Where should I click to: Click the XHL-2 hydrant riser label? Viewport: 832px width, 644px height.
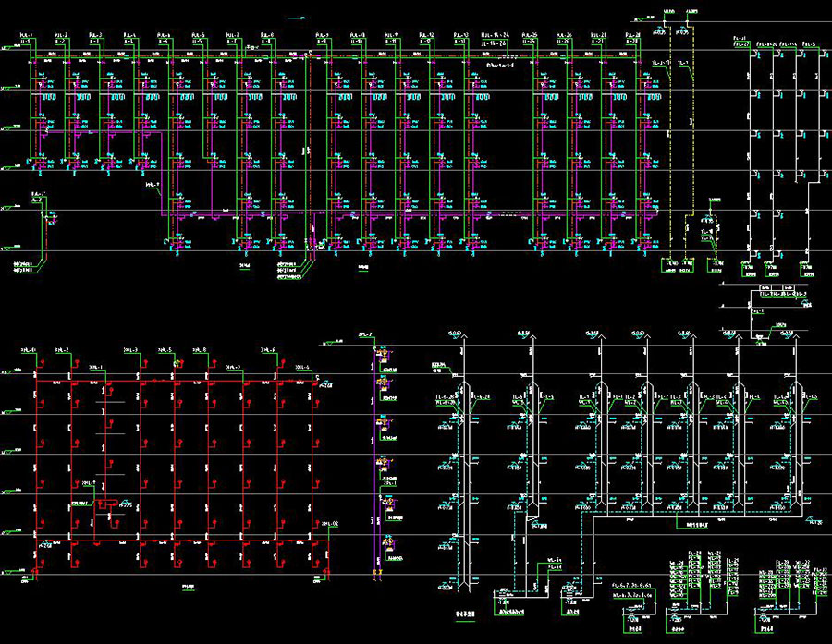pos(62,350)
